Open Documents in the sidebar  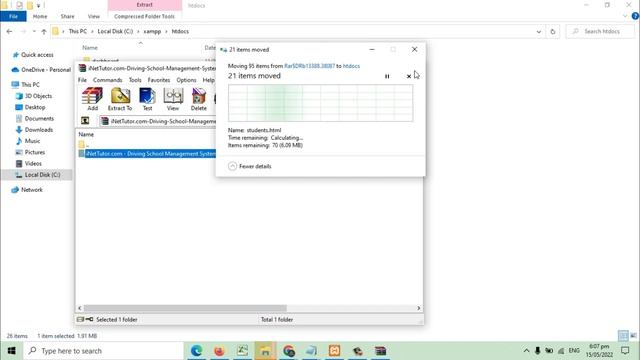34,118
